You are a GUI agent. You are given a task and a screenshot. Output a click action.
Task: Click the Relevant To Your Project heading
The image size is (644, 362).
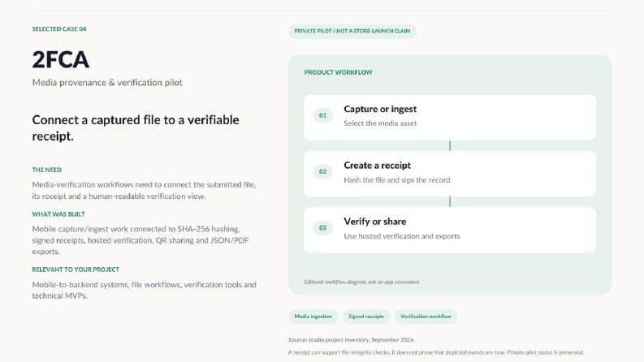pyautogui.click(x=76, y=269)
